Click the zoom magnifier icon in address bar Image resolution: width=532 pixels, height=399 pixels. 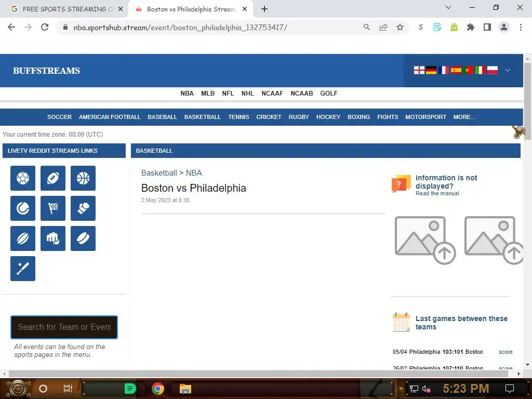pyautogui.click(x=366, y=27)
